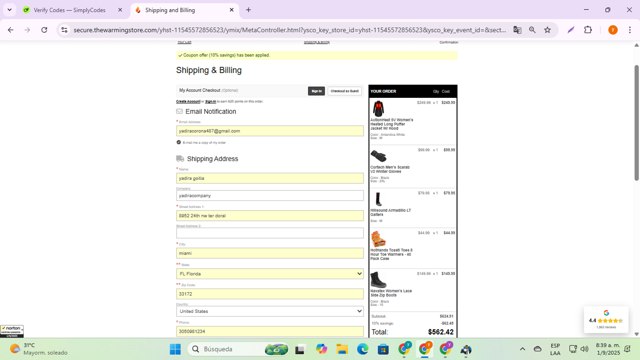Viewport: 640px width, 360px height.
Task: Open Copilot from the taskbar
Action: pyautogui.click(x=321, y=349)
